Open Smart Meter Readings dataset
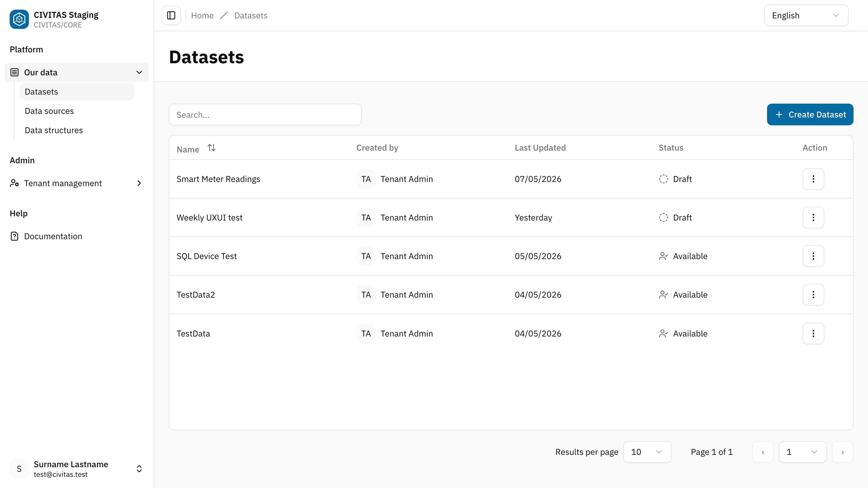The image size is (868, 488). 218,179
